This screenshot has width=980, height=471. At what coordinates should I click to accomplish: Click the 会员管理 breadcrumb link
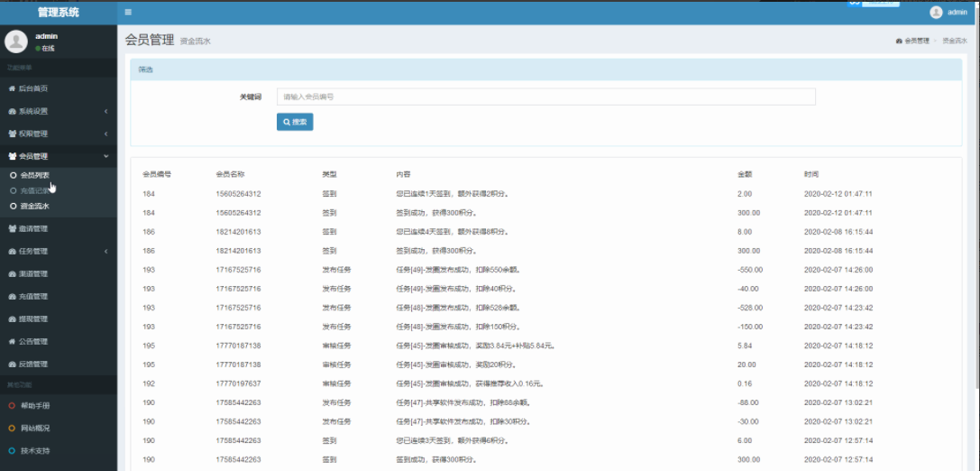[915, 41]
